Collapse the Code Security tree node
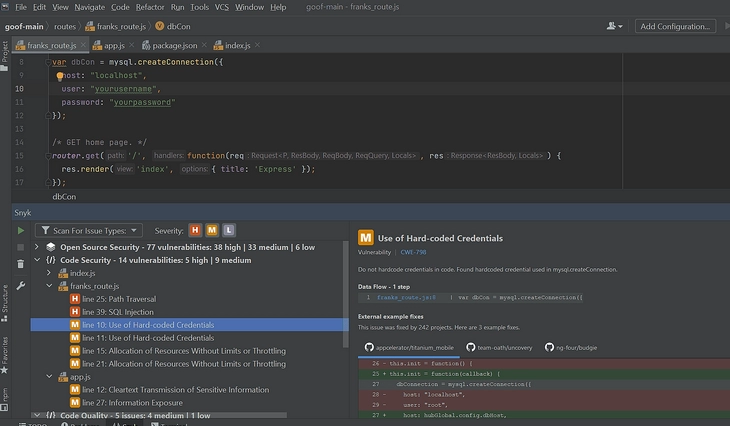730x426 pixels. click(37, 260)
